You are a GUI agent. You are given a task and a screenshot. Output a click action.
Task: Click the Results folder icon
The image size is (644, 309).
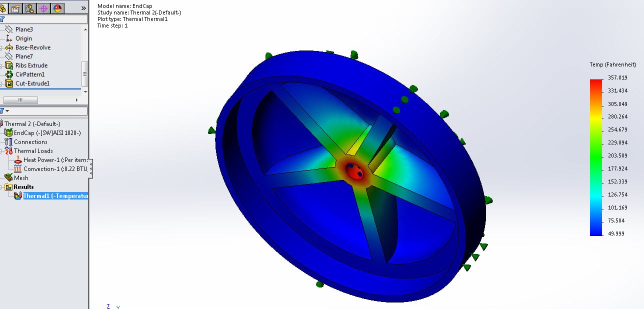coord(8,187)
